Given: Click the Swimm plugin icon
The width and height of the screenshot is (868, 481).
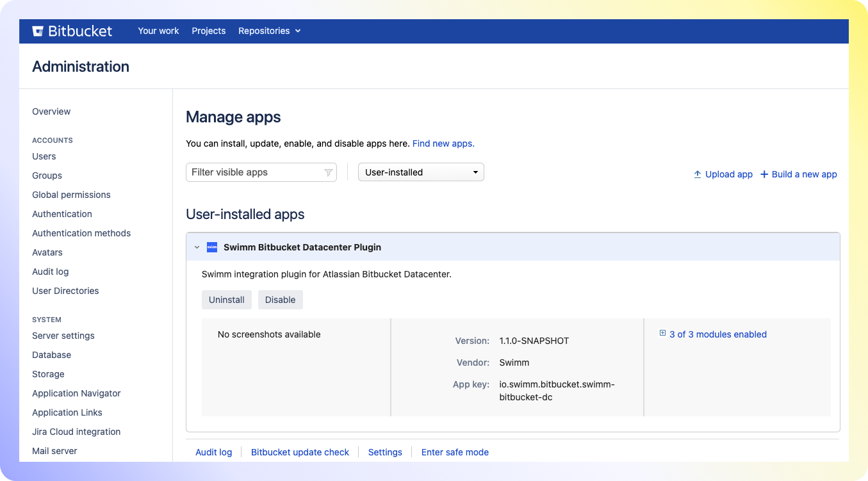Looking at the screenshot, I should click(x=212, y=247).
